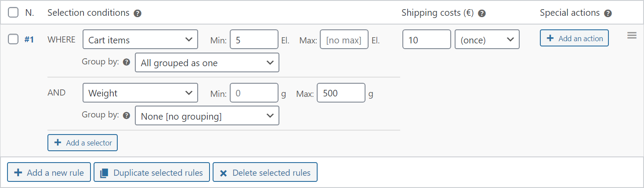Expand the All grouped as one dropdown
This screenshot has width=644, height=188.
click(x=207, y=63)
